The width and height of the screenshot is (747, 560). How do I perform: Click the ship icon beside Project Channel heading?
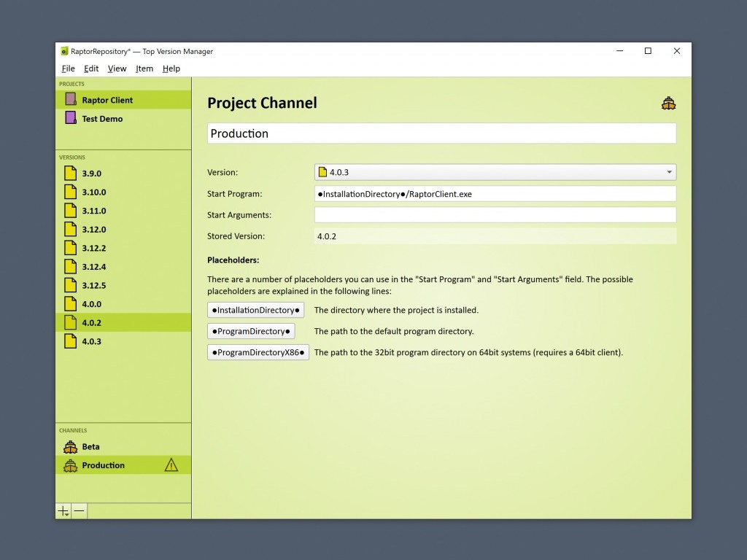point(668,104)
